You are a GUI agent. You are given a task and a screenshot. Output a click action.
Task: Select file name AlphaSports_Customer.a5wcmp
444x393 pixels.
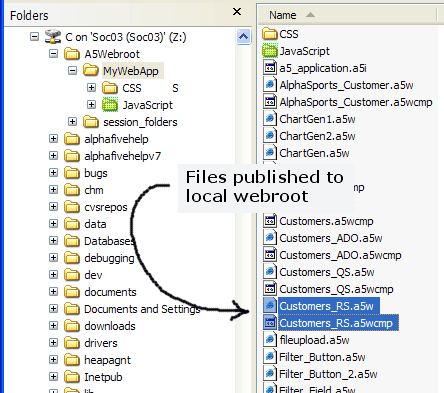[x=356, y=102]
